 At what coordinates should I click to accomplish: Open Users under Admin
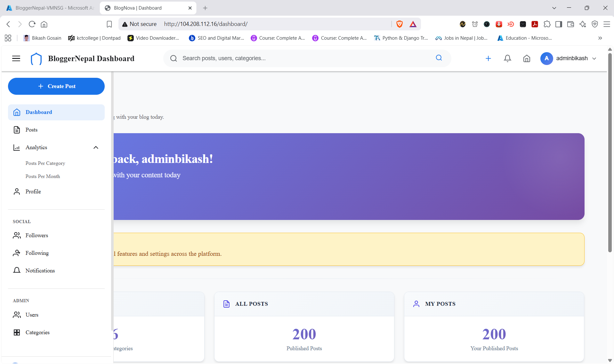(56, 315)
